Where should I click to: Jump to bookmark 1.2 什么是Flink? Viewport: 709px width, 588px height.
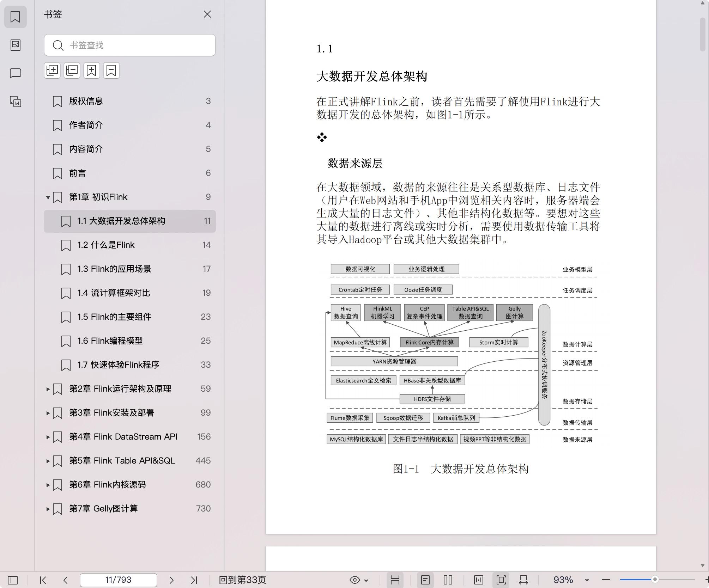tap(130, 245)
